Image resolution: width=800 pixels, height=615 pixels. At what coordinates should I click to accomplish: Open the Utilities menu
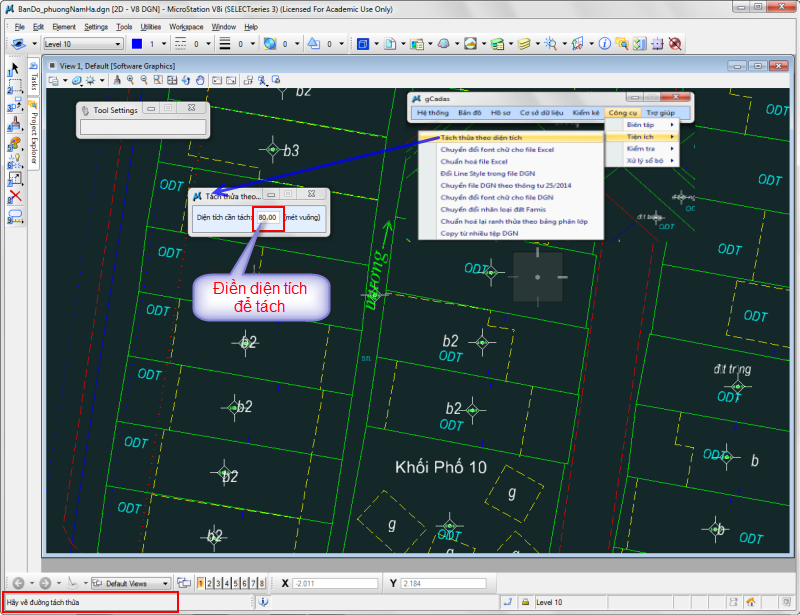150,27
